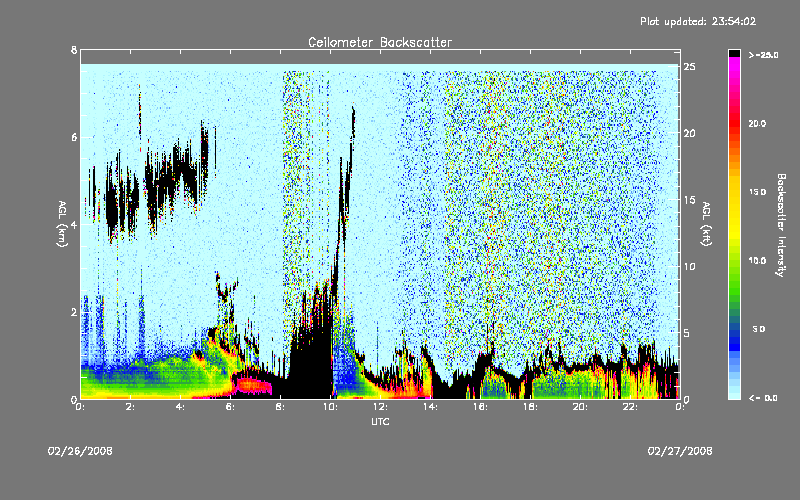The width and height of the screenshot is (800, 500).
Task: Click the 4 km tick on left axis
Action: pyautogui.click(x=74, y=224)
